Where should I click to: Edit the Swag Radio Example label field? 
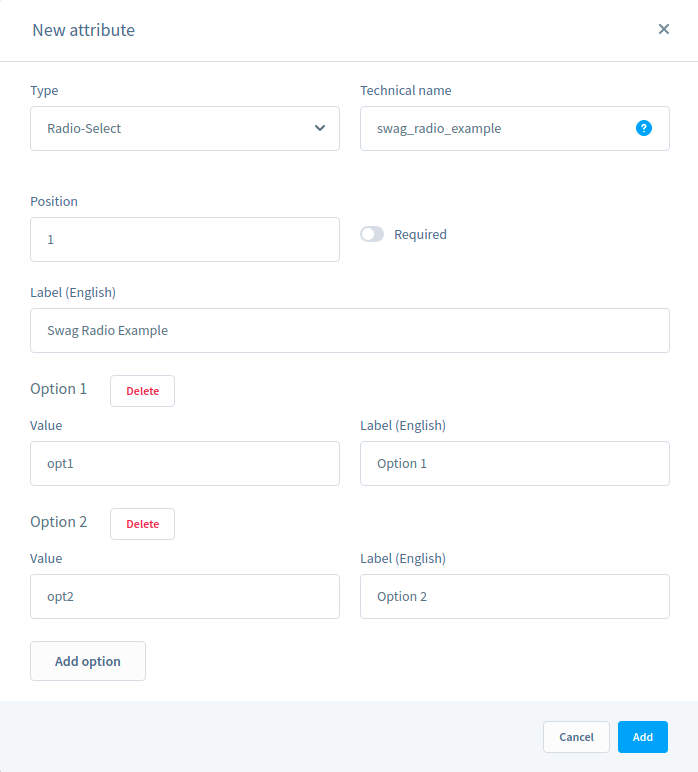pos(350,330)
